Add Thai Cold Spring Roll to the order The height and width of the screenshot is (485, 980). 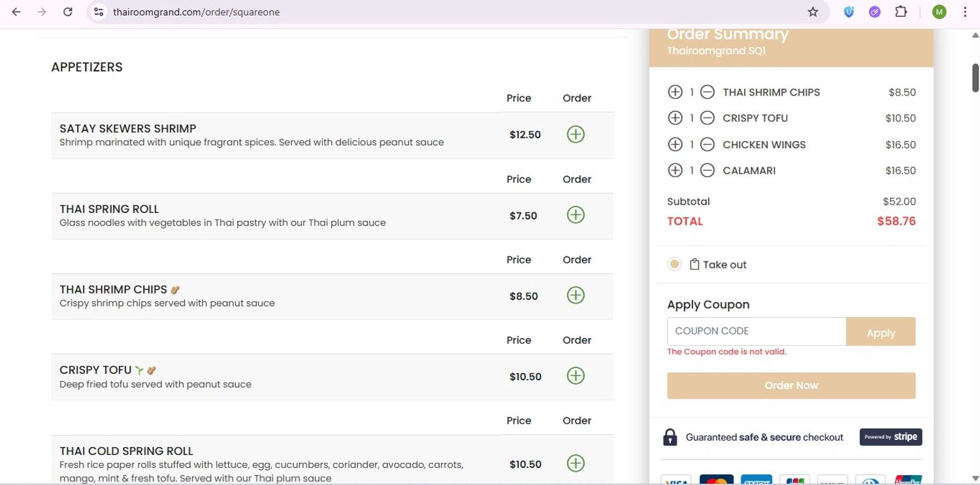point(576,463)
